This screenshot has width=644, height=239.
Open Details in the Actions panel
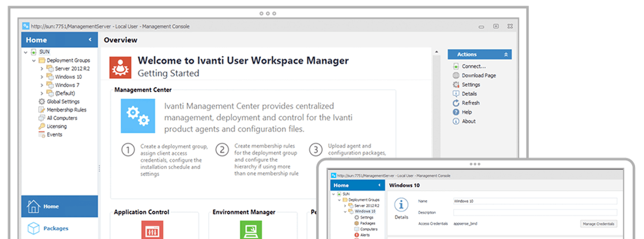pos(465,94)
